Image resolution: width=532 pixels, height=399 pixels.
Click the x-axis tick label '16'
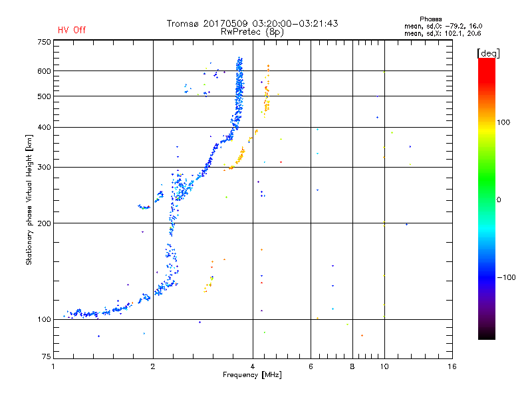pos(452,366)
